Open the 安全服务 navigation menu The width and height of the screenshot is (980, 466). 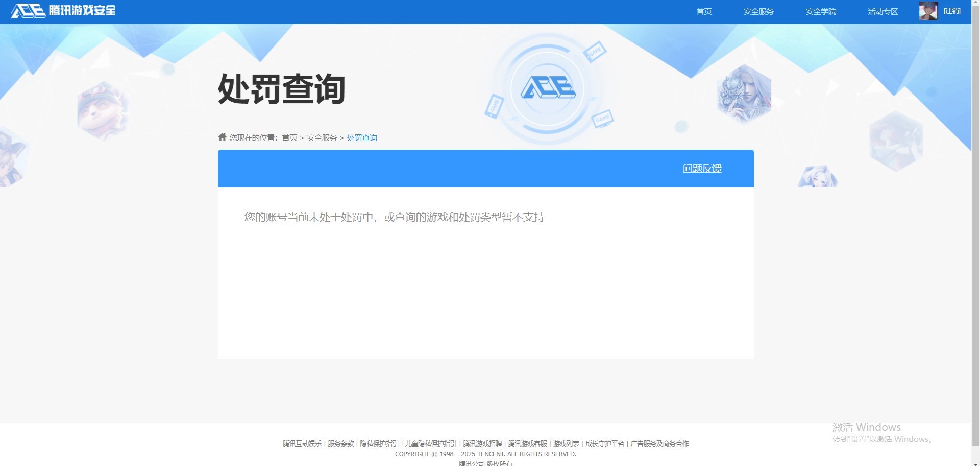tap(758, 11)
